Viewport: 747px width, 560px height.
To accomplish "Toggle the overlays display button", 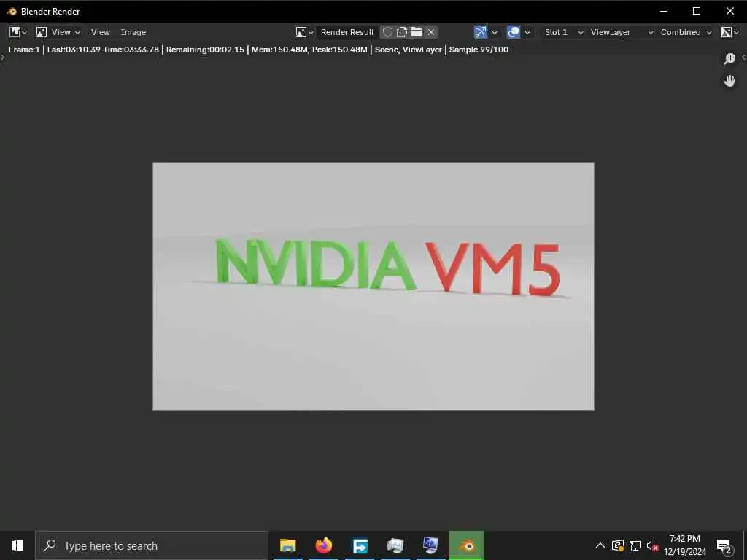I will pyautogui.click(x=513, y=32).
